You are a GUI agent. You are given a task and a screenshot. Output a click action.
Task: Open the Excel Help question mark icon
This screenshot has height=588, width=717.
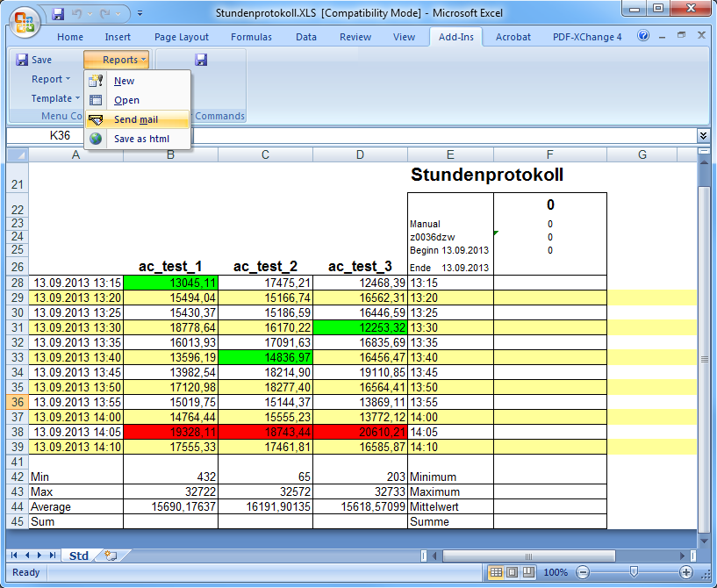pos(643,37)
